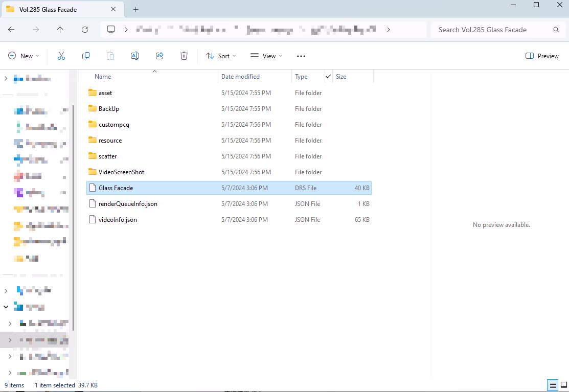This screenshot has height=392, width=569.
Task: Click the Rename icon in toolbar
Action: coord(134,56)
